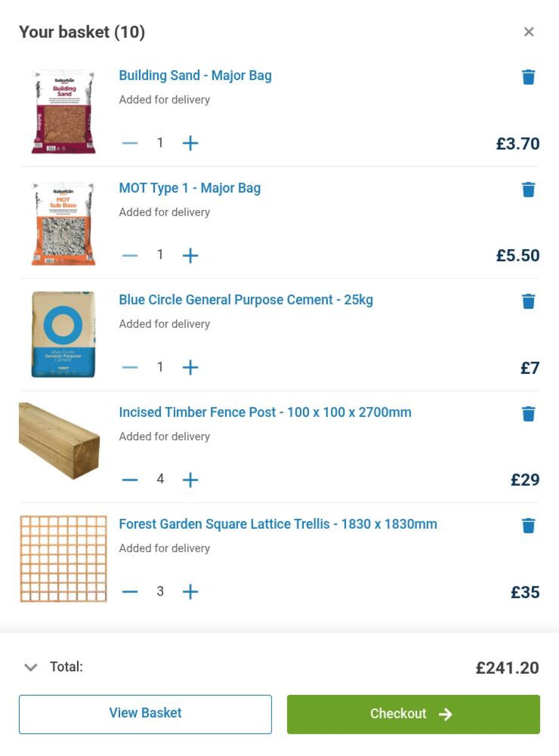Add another Blue Circle Cement bag
The height and width of the screenshot is (756, 559).
190,367
